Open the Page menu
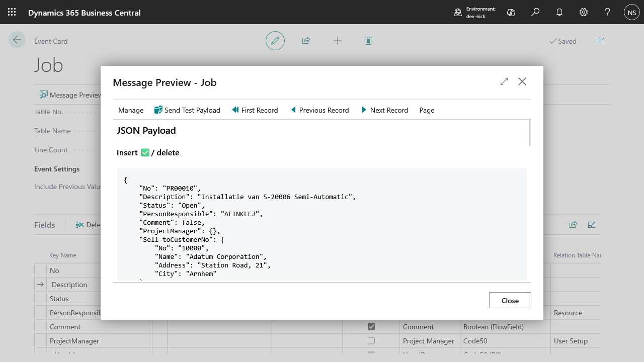This screenshot has height=362, width=644. [x=427, y=110]
